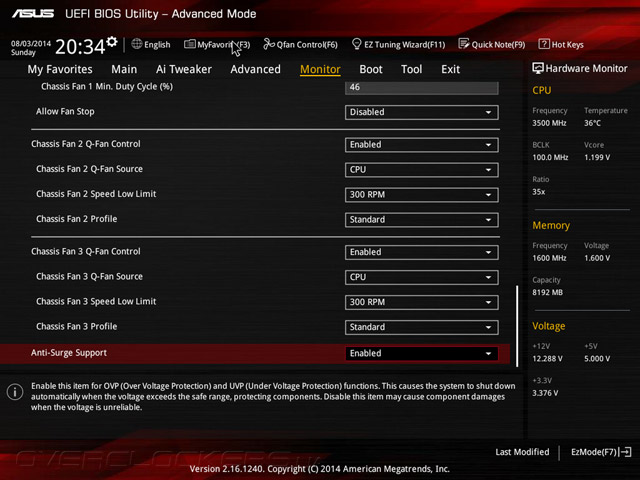Click the 08/03/2014 date text
640x480 pixels.
(x=31, y=43)
